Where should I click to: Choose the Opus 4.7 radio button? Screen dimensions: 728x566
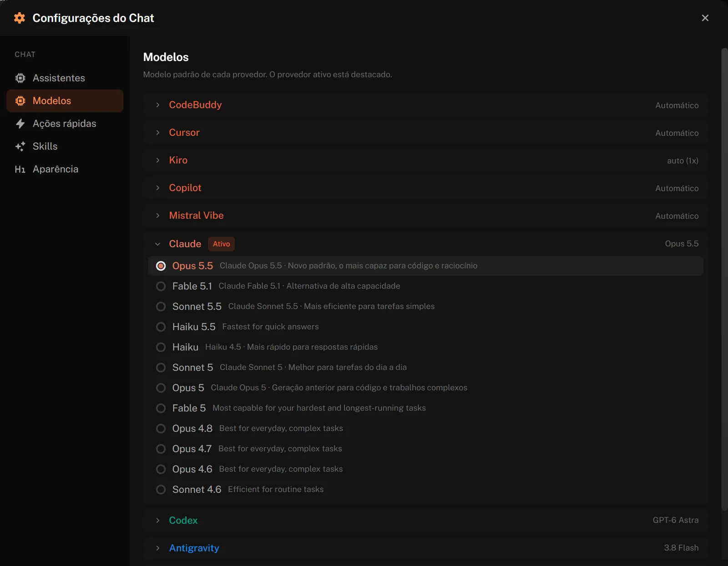tap(161, 449)
